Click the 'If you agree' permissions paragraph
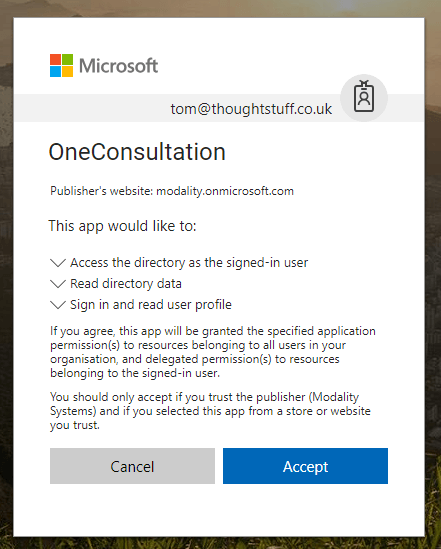441x549 pixels. [213, 352]
